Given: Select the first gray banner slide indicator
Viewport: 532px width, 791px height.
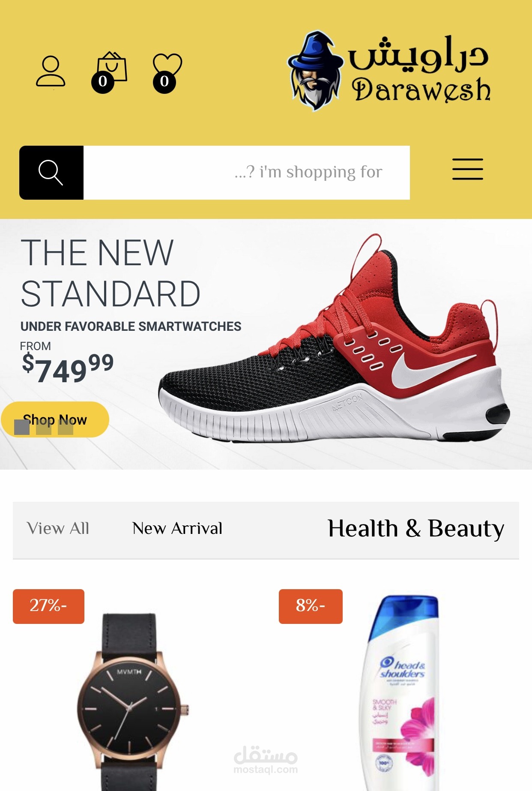Looking at the screenshot, I should 22,427.
